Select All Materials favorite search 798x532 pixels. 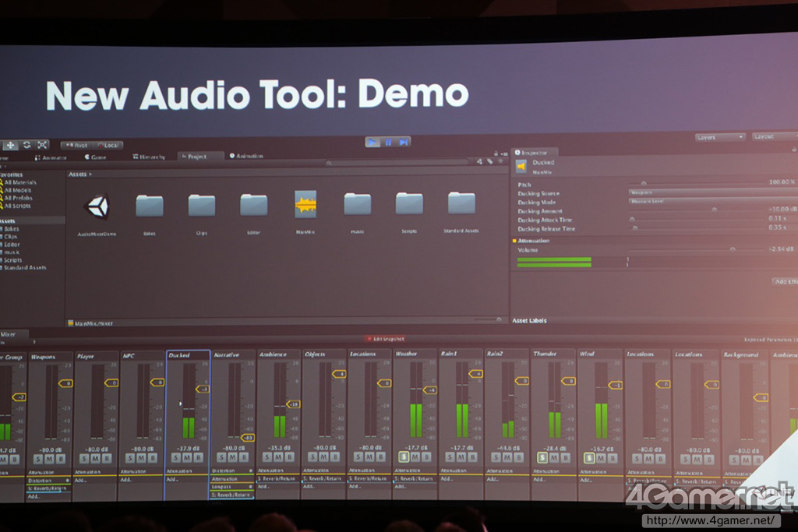(19, 182)
